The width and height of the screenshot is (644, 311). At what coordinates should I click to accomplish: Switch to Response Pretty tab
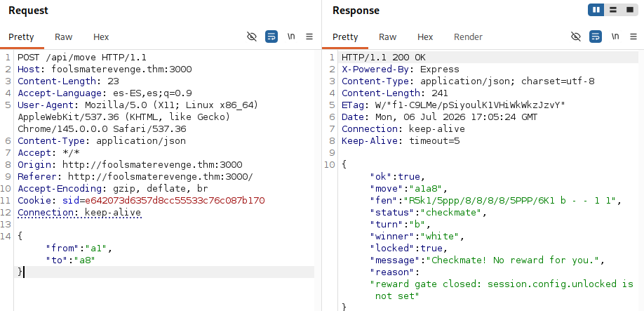pos(345,37)
